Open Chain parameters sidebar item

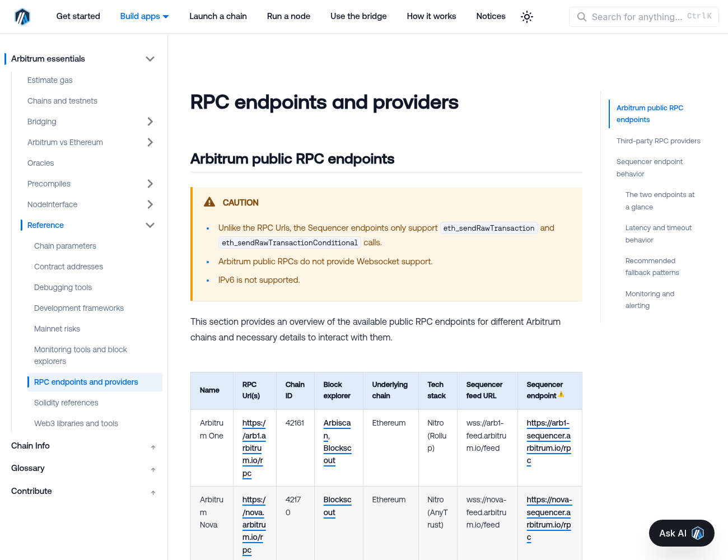click(65, 246)
